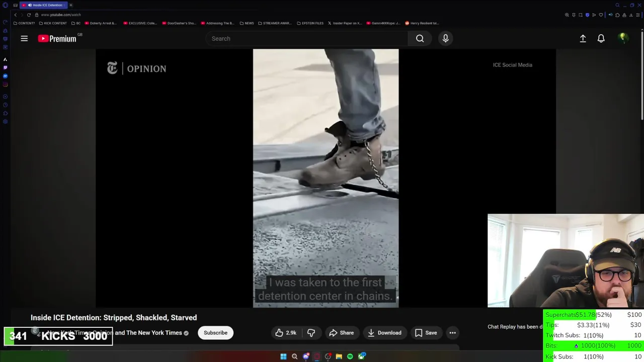Screen dimensions: 644x362
Task: Click the pin icon in address bar
Action: pos(574,15)
